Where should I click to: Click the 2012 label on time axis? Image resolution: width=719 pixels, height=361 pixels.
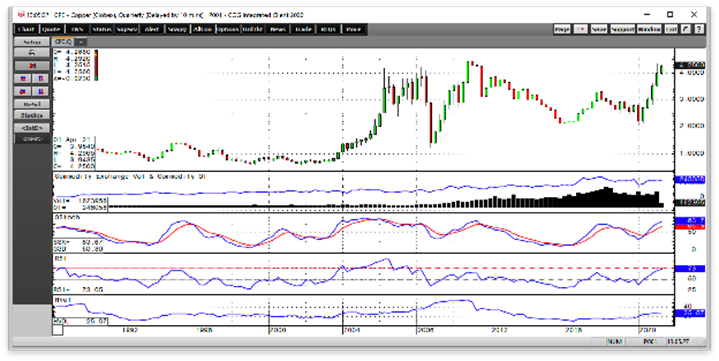498,330
